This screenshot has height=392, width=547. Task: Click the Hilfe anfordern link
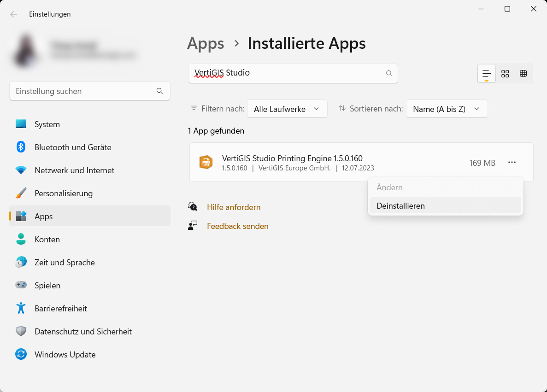click(x=234, y=207)
